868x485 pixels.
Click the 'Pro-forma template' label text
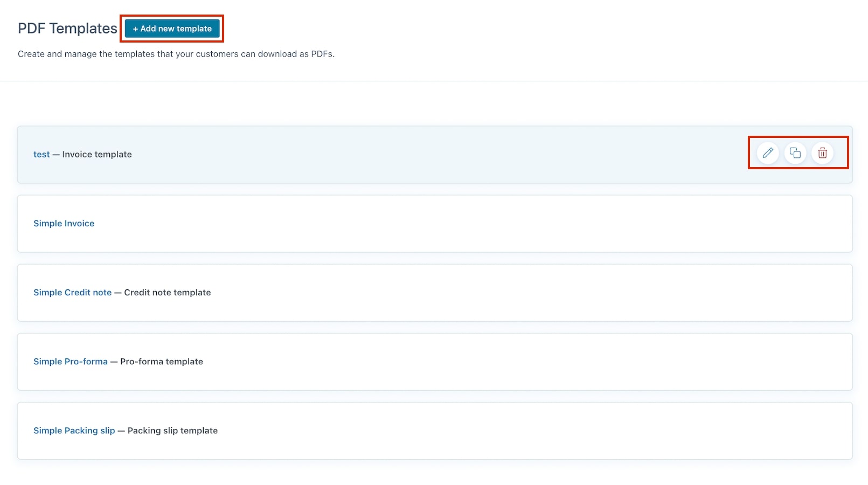click(x=162, y=361)
